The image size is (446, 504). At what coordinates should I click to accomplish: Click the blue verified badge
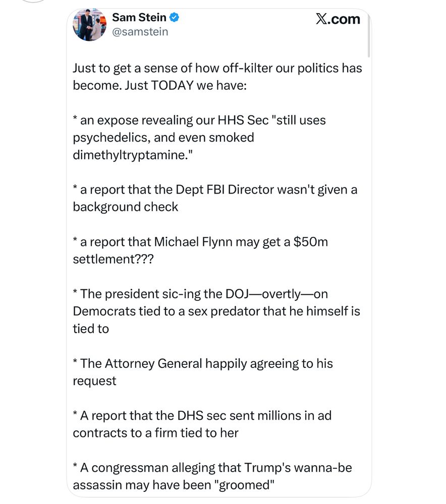pos(175,18)
